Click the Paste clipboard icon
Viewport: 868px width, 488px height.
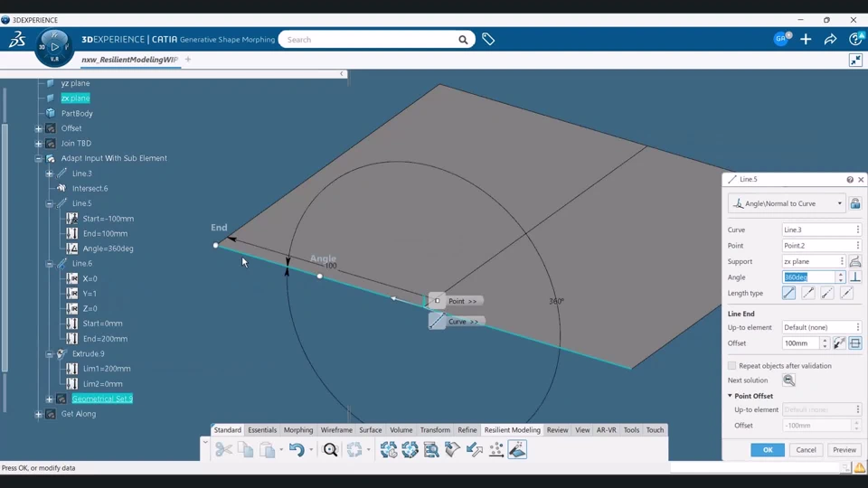click(x=267, y=449)
